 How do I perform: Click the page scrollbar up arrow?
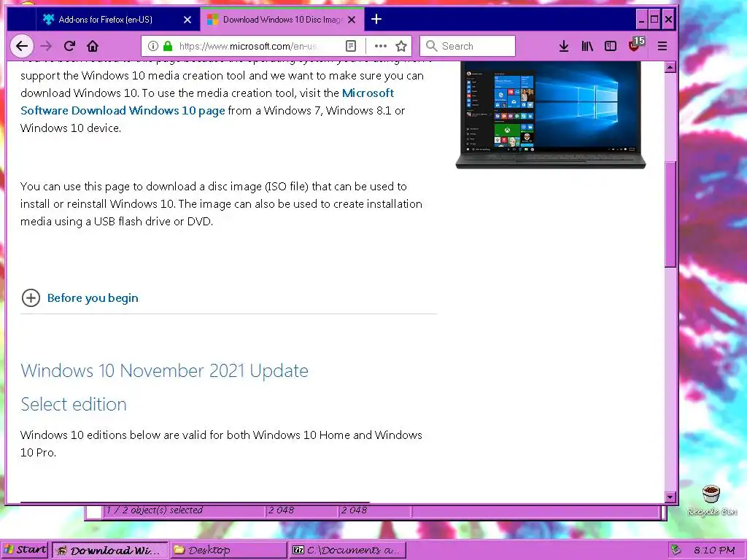[x=670, y=67]
